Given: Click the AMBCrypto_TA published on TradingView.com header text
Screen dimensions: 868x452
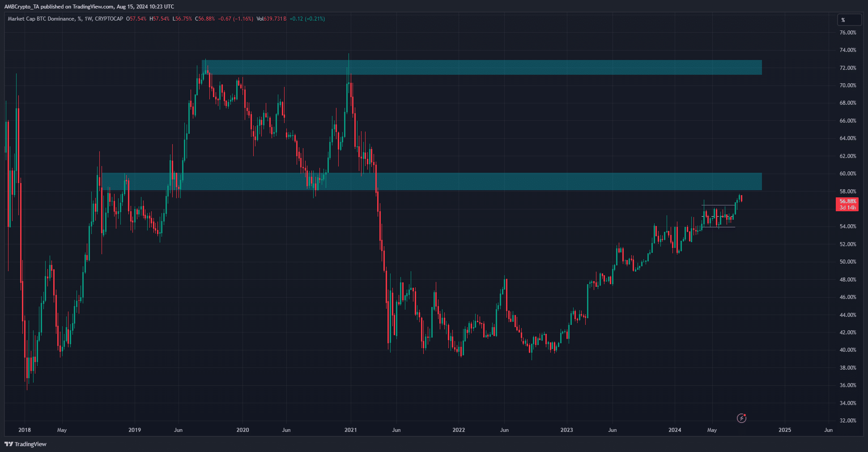Looking at the screenshot, I should click(89, 7).
